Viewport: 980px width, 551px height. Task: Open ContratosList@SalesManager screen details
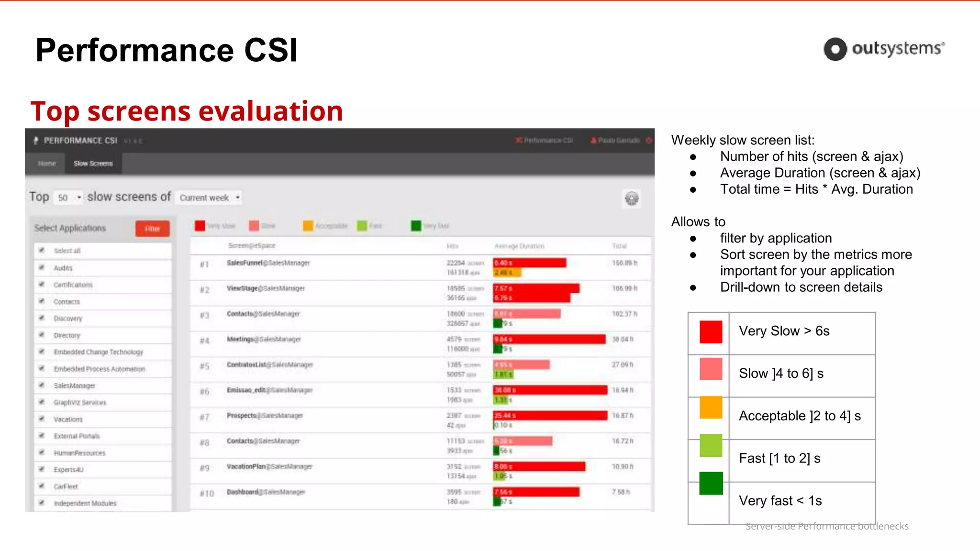point(270,364)
